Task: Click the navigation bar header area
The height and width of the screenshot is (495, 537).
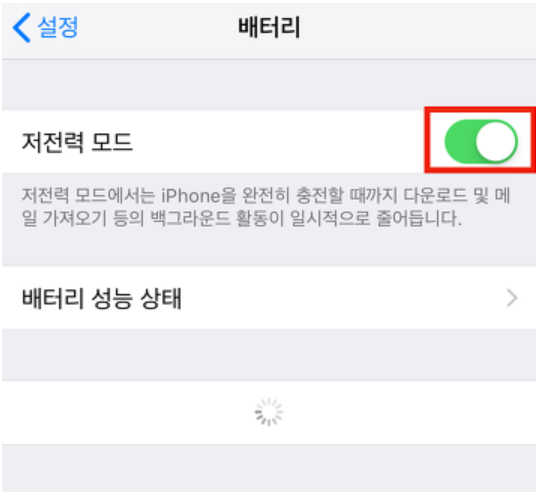Action: point(269,31)
